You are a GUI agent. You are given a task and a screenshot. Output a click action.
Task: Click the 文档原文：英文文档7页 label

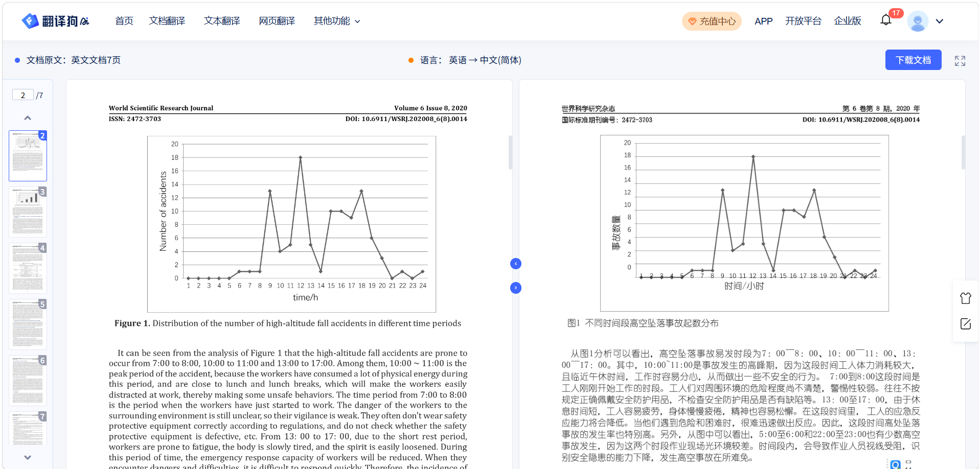[x=74, y=60]
